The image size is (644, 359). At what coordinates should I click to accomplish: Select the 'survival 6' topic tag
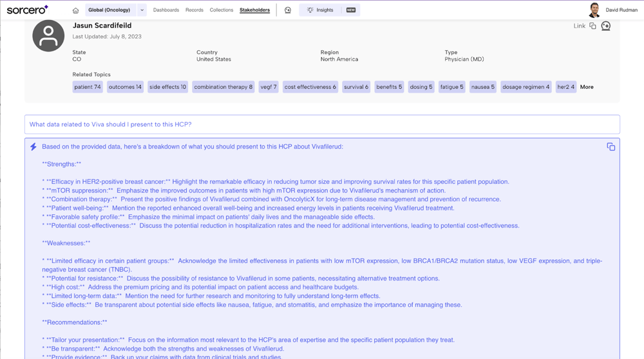(356, 87)
